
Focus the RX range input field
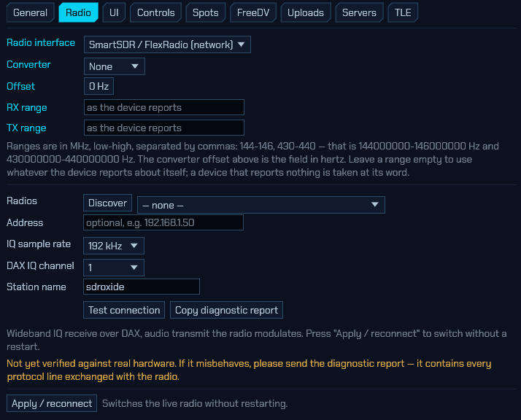click(163, 107)
